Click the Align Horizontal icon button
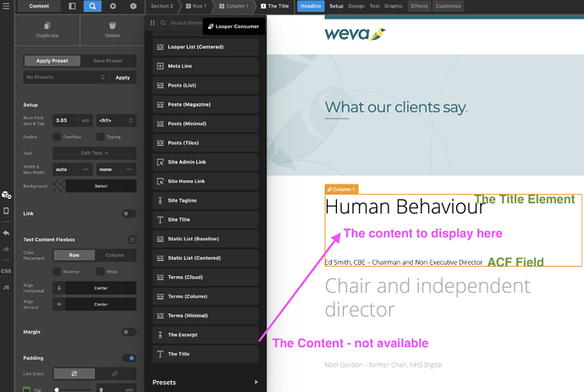 pyautogui.click(x=59, y=288)
